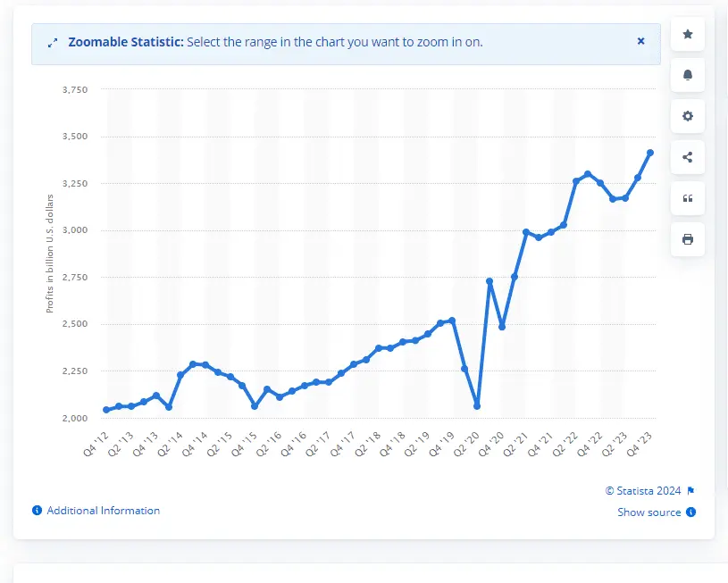Click the share icon

pos(687,157)
